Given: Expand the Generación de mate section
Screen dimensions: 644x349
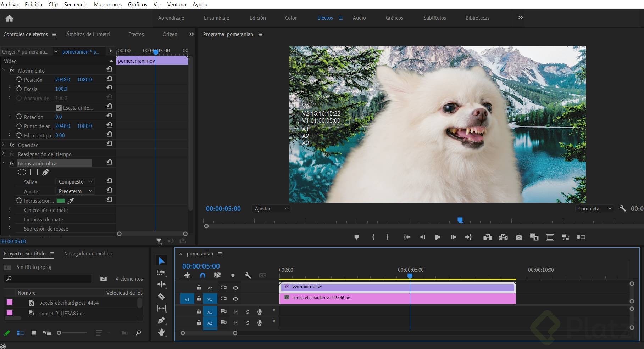Looking at the screenshot, I should (10, 210).
